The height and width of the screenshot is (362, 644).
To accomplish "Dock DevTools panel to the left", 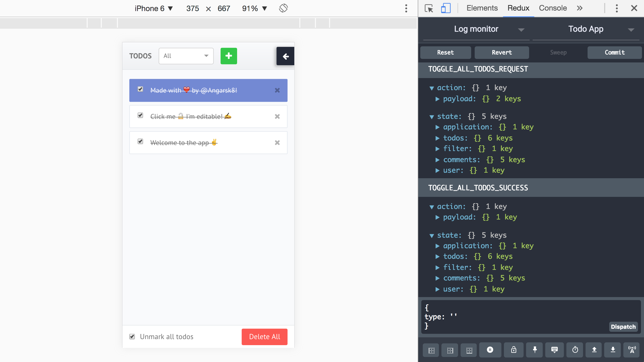I will (431, 350).
